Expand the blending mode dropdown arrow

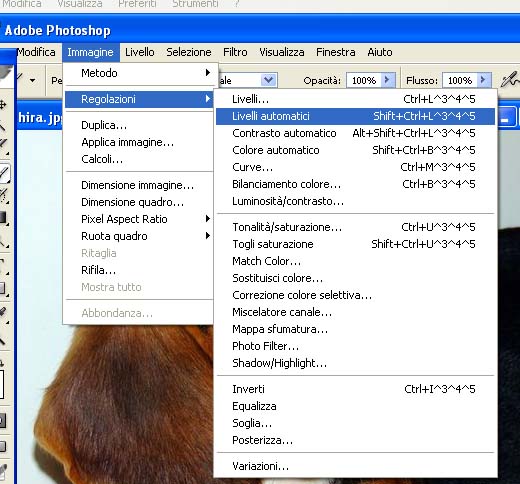coord(269,80)
